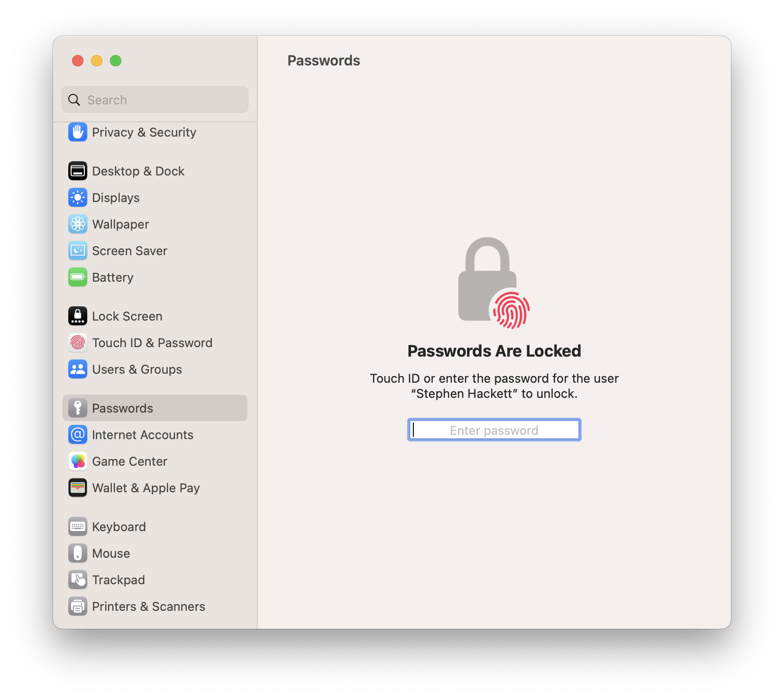Screen dimensions: 784x699
Task: Open the Touch ID fingerprint sidebar icon
Action: point(78,343)
